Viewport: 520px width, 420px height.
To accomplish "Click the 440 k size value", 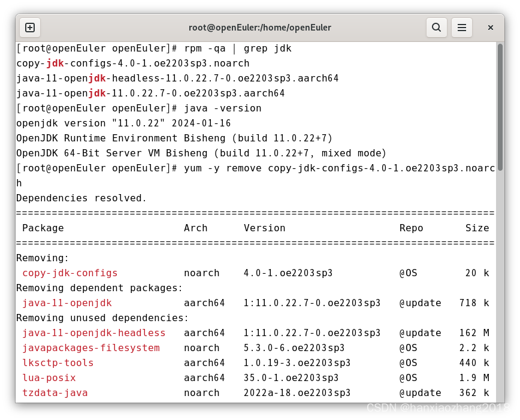I will coord(474,363).
